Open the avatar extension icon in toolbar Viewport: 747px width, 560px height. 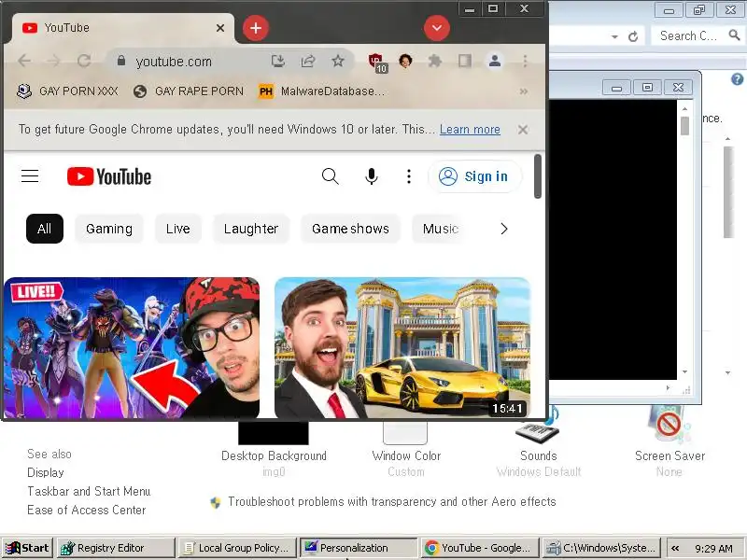pyautogui.click(x=405, y=61)
